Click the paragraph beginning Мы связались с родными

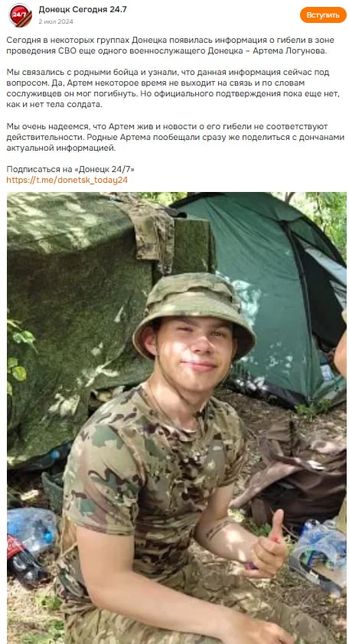pos(174,88)
